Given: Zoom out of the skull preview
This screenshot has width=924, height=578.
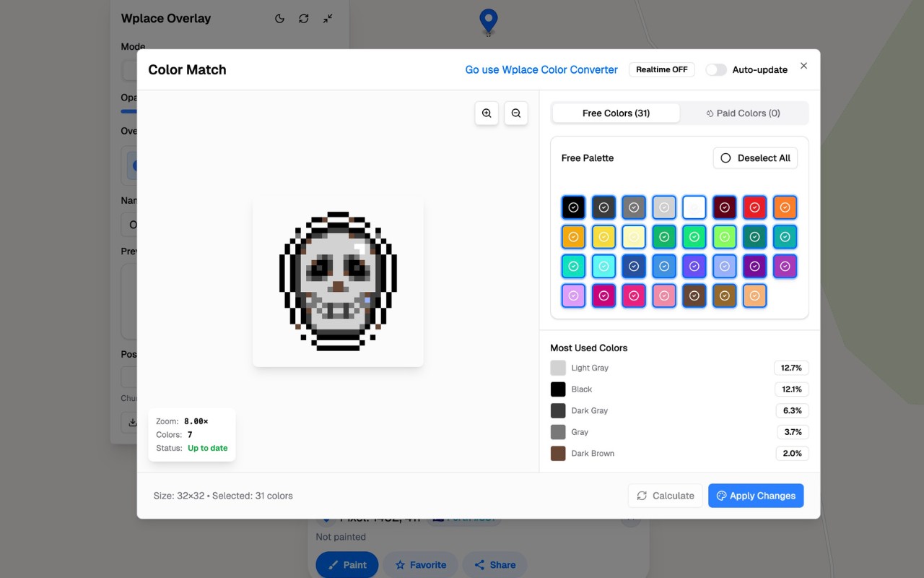Looking at the screenshot, I should coord(516,113).
